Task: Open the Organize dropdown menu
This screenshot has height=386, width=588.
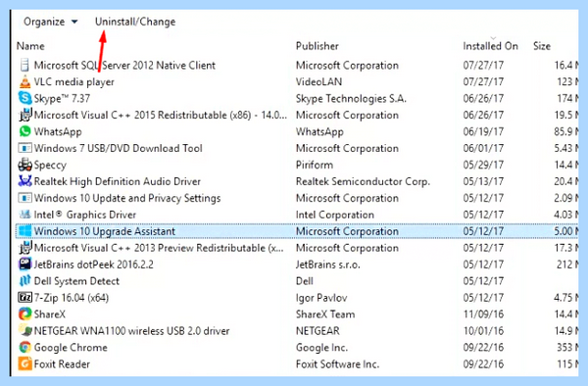Action: pos(50,22)
